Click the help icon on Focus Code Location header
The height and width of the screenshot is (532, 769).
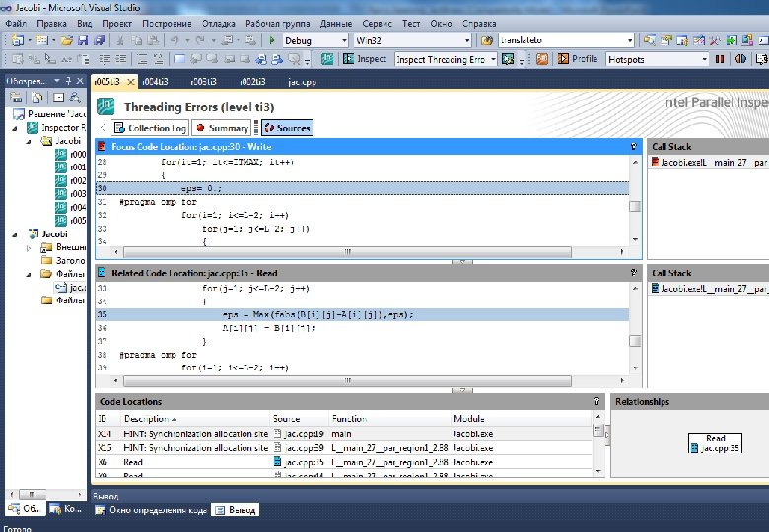coord(634,146)
